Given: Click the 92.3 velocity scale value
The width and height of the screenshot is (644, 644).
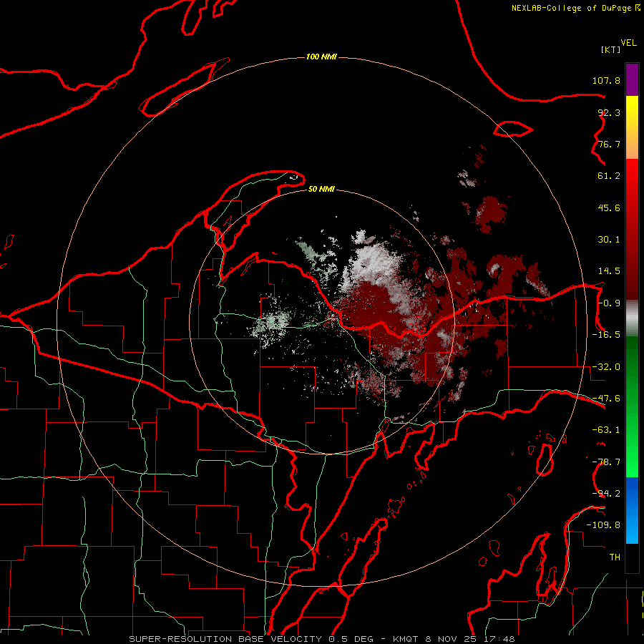Looking at the screenshot, I should pyautogui.click(x=609, y=112).
